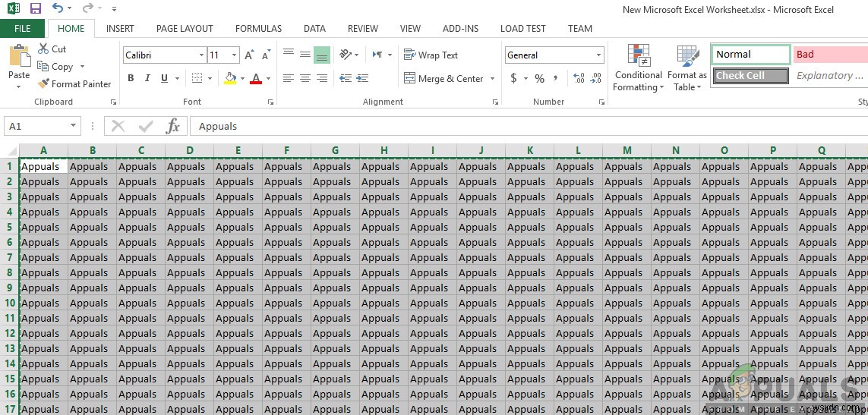Undo the last action
The image size is (868, 415).
pyautogui.click(x=57, y=8)
